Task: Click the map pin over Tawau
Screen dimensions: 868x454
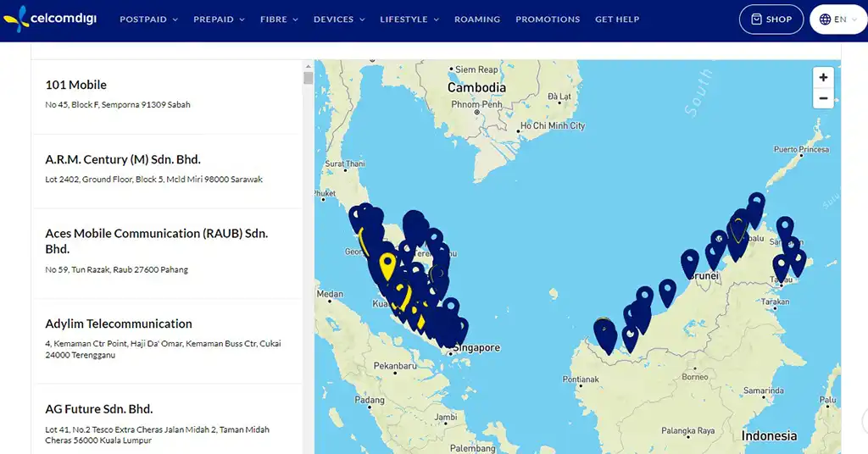Action: (781, 269)
